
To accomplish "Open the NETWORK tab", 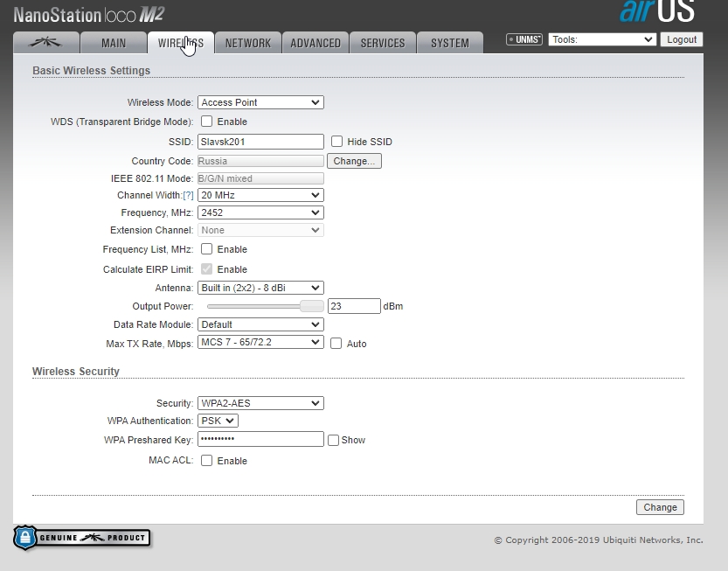I will pos(248,43).
